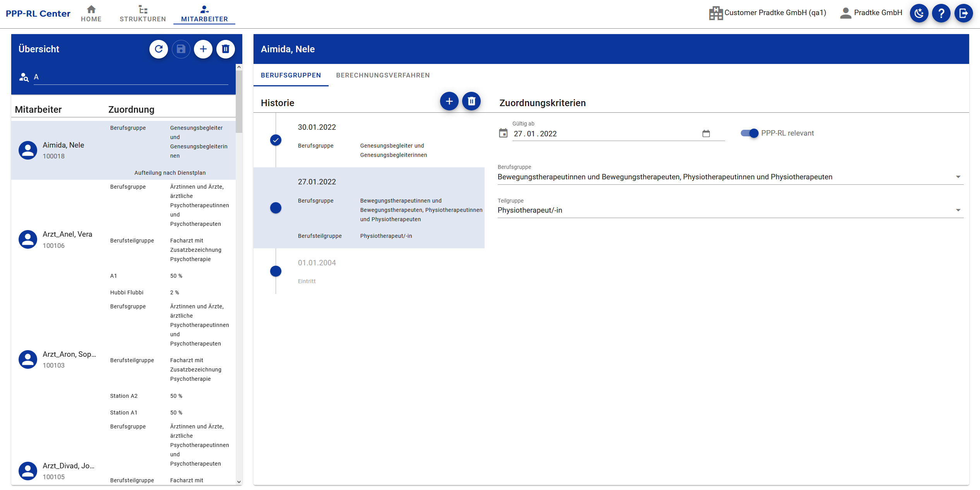Image resolution: width=980 pixels, height=490 pixels.
Task: Select the MITARBEITER navigation tab
Action: 204,14
